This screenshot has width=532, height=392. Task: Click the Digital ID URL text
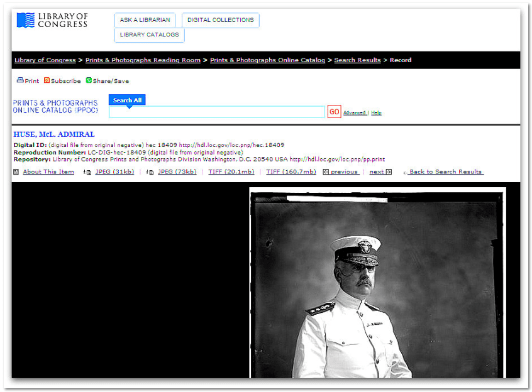tap(231, 145)
